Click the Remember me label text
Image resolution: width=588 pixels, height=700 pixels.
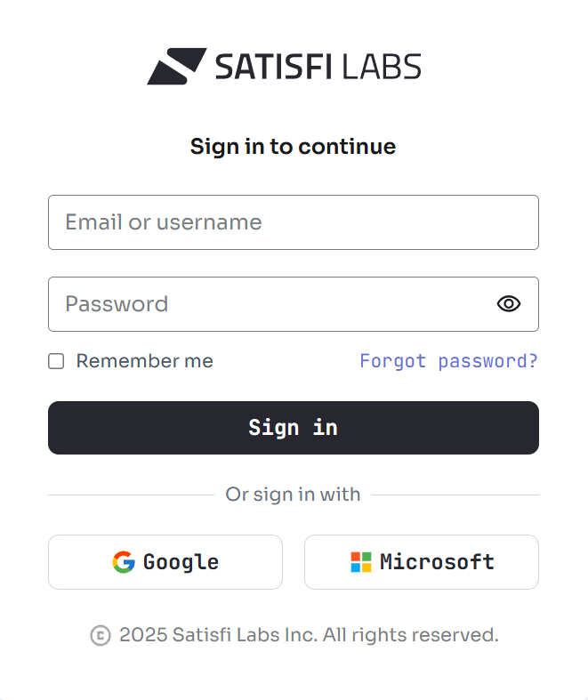[x=144, y=361]
